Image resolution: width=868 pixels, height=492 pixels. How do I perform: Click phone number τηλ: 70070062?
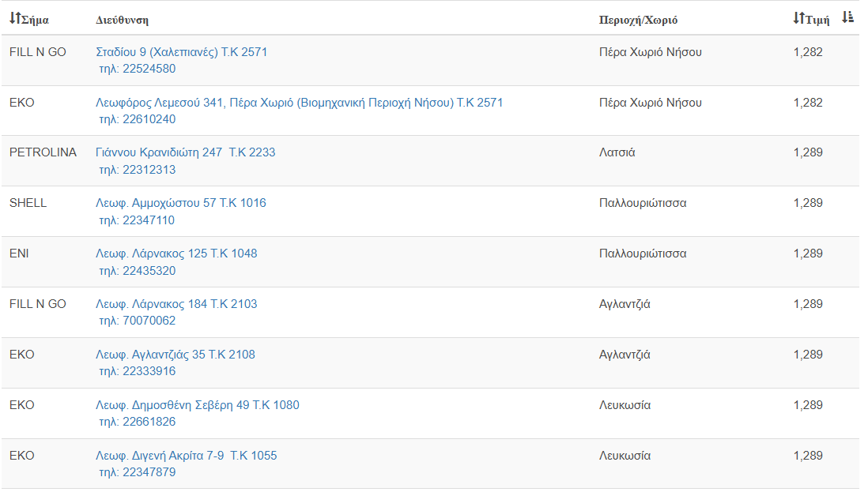pyautogui.click(x=138, y=321)
